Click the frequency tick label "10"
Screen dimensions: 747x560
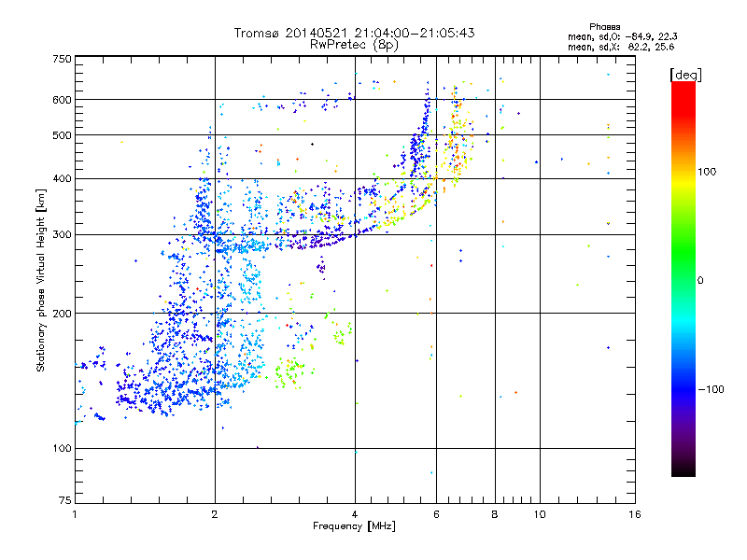(540, 514)
